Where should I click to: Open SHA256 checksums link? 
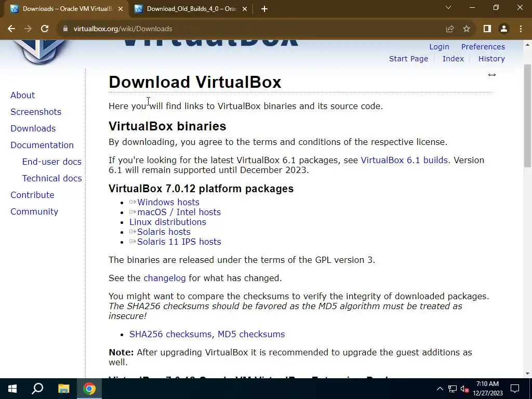click(x=171, y=334)
